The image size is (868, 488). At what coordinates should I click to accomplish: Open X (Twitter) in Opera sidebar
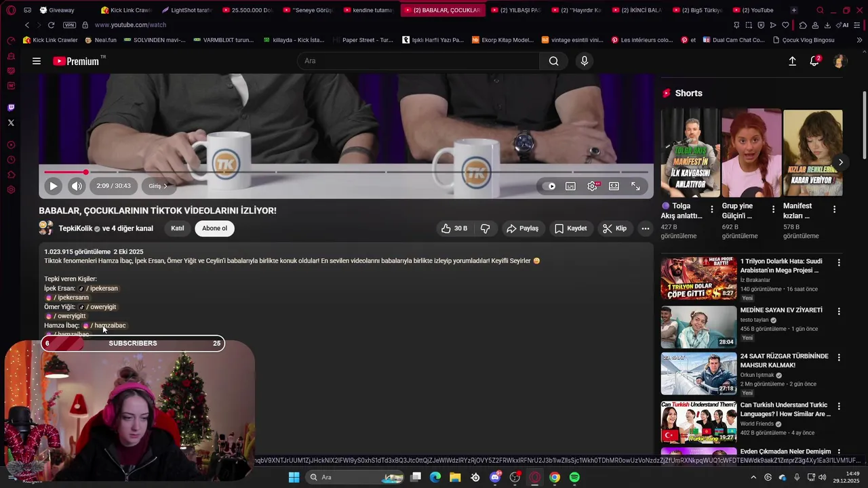click(x=11, y=123)
